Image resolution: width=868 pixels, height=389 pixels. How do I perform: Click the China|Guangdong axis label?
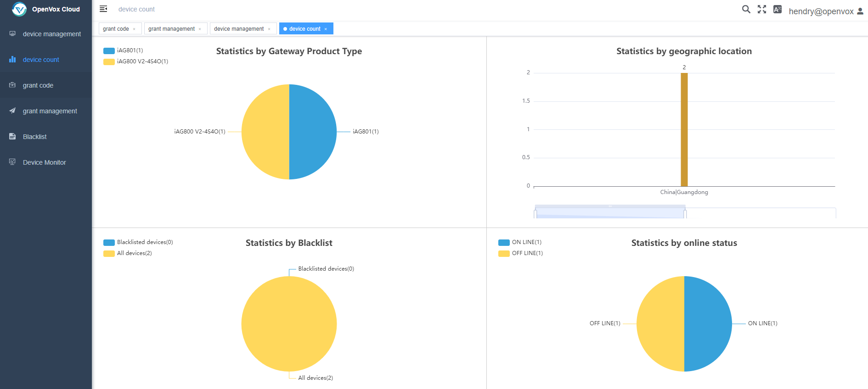pyautogui.click(x=684, y=192)
